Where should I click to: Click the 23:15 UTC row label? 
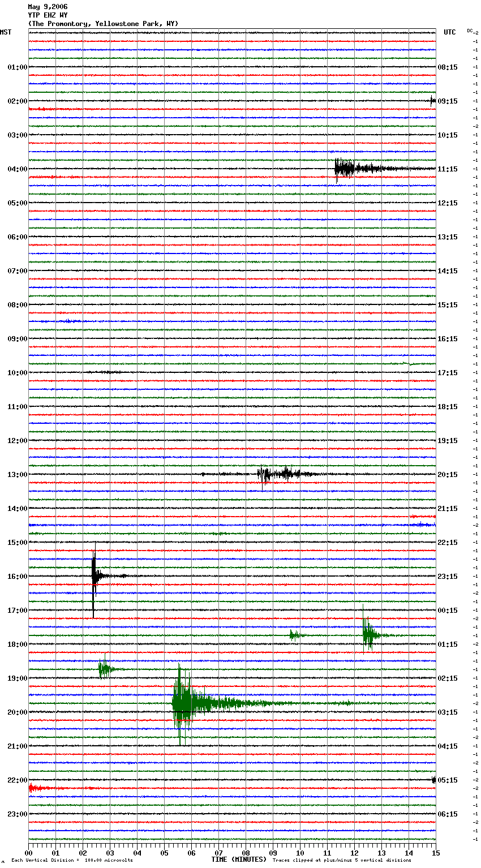point(448,577)
